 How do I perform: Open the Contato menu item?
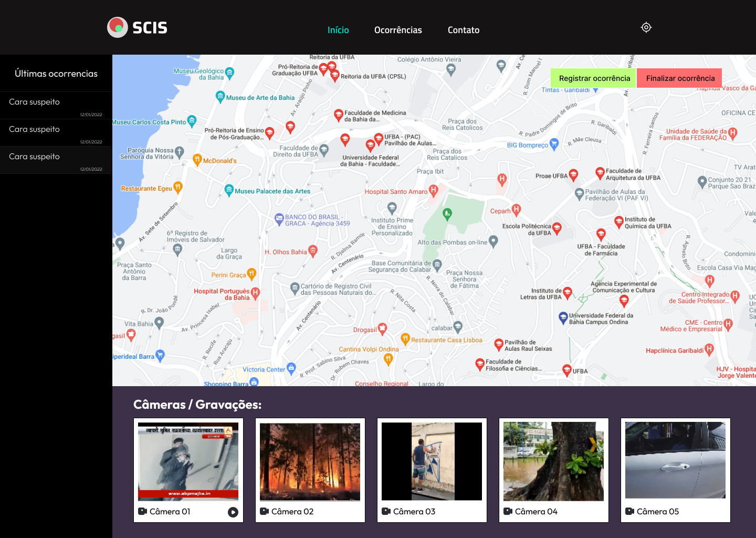click(464, 30)
